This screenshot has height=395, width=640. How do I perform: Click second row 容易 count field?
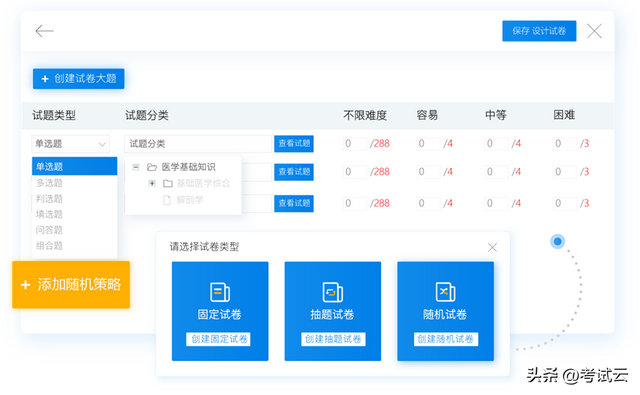point(428,172)
